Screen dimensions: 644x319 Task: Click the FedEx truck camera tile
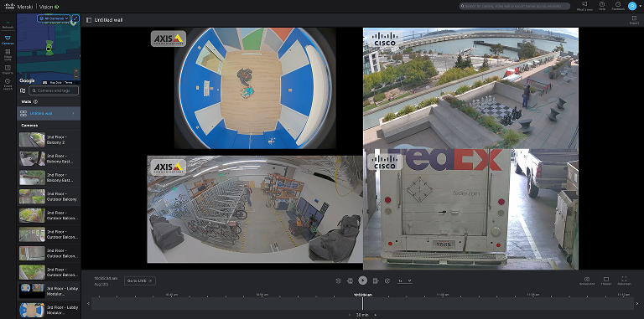coord(470,209)
